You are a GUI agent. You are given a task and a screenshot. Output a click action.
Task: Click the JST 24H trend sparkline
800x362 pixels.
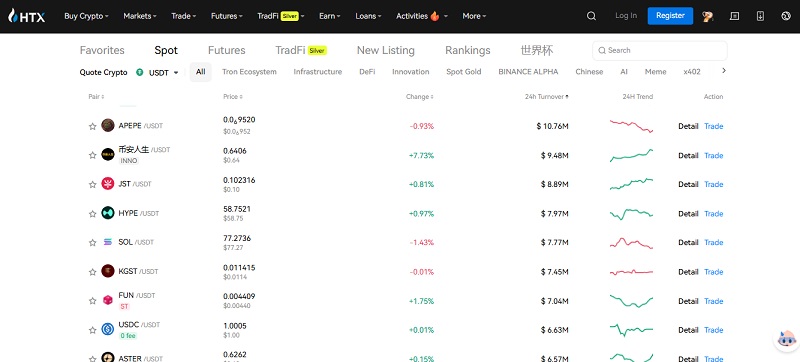631,184
